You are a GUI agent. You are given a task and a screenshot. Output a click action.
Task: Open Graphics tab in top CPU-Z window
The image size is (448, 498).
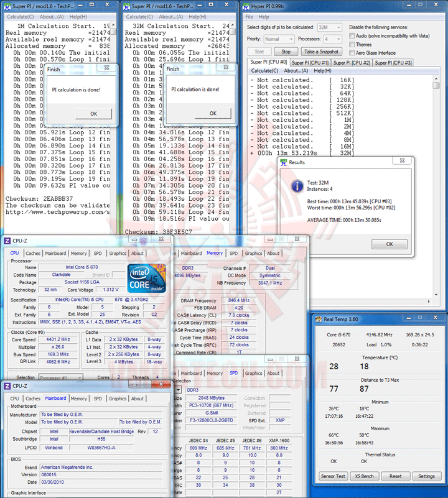tap(118, 253)
